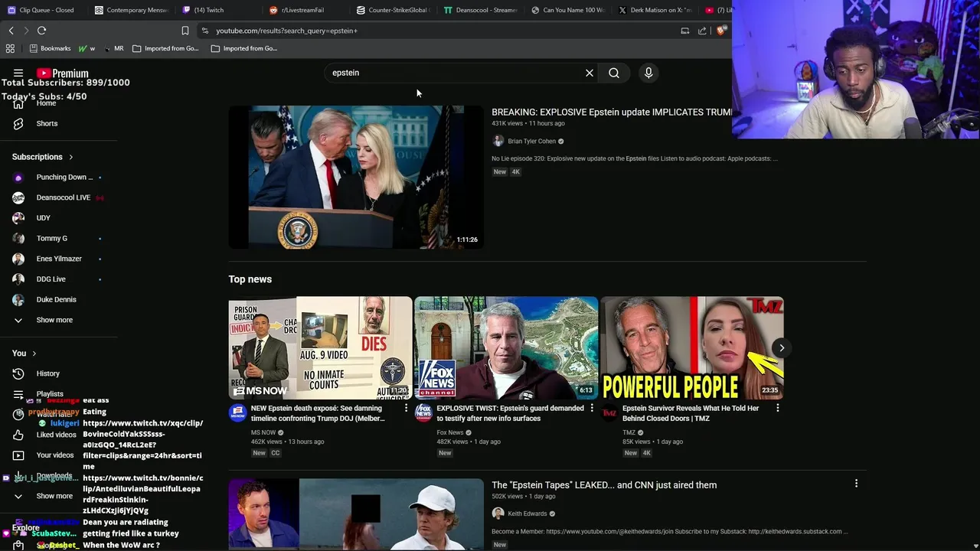
Task: Open options menu for Epstein Tapes video
Action: tap(856, 484)
